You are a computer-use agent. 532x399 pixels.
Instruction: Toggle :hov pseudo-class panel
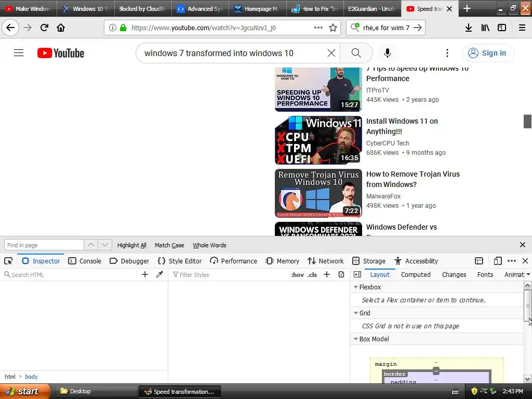[x=297, y=275]
